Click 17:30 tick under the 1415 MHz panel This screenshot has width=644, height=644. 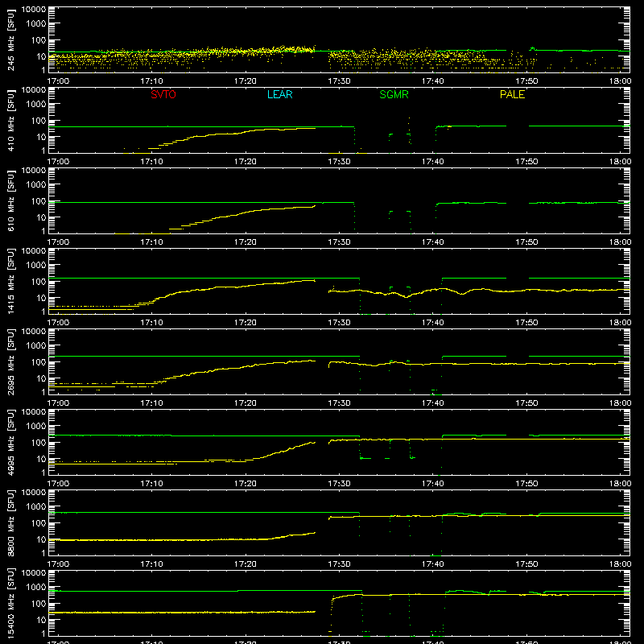[x=339, y=323]
